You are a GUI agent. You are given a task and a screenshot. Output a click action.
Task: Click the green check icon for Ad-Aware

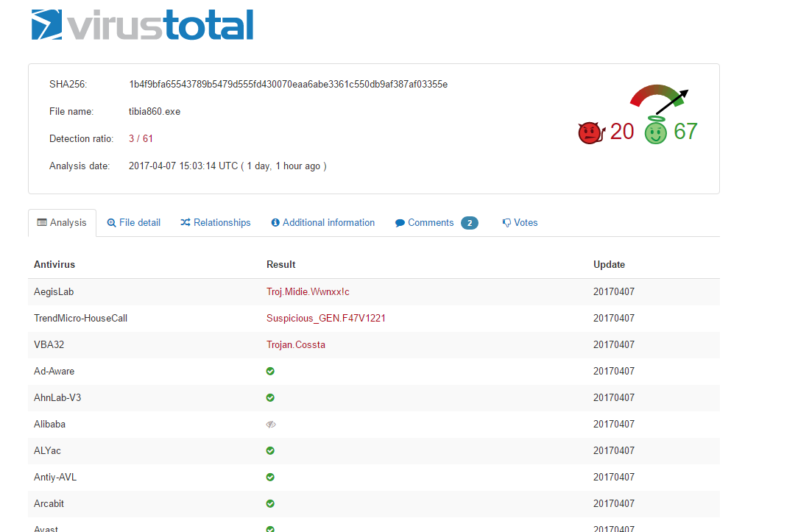point(270,372)
